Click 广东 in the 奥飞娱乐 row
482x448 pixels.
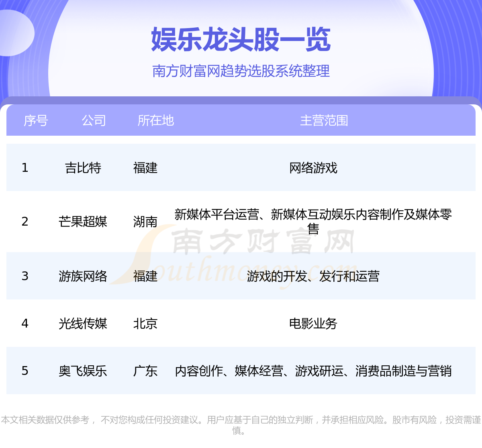(x=145, y=371)
